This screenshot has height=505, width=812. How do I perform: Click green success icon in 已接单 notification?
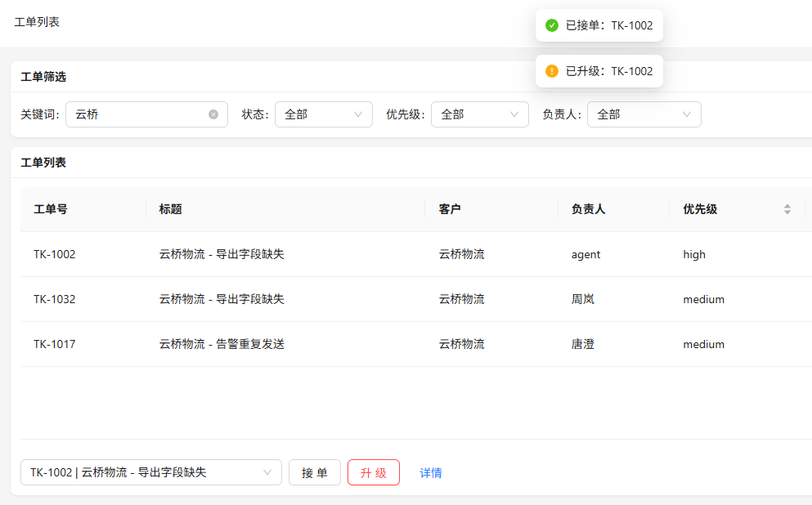click(x=552, y=25)
